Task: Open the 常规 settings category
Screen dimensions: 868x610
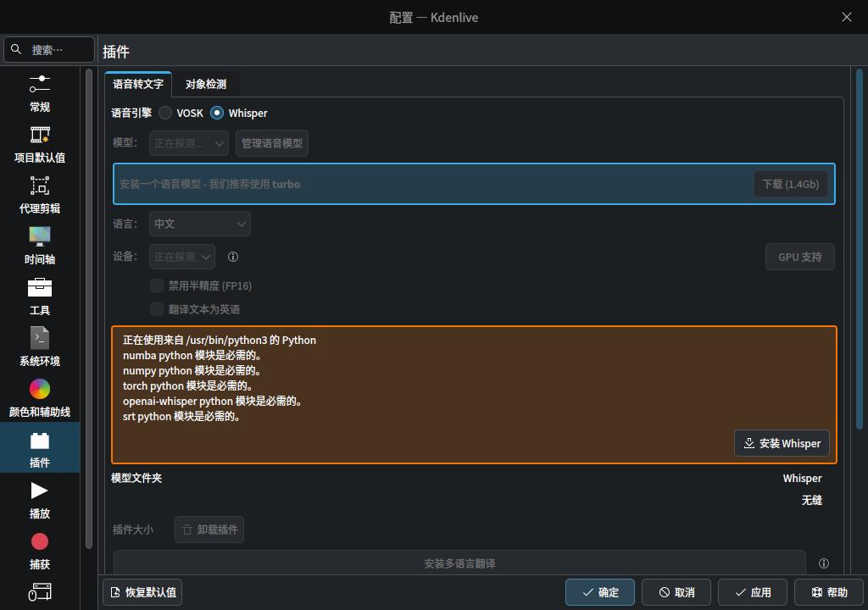Action: (40, 94)
